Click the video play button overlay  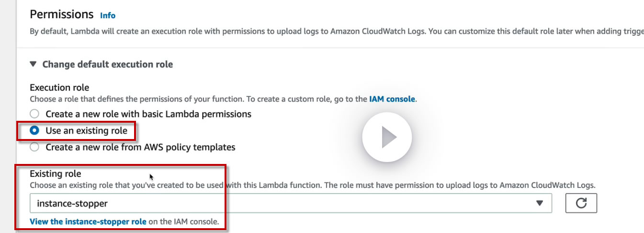click(387, 138)
